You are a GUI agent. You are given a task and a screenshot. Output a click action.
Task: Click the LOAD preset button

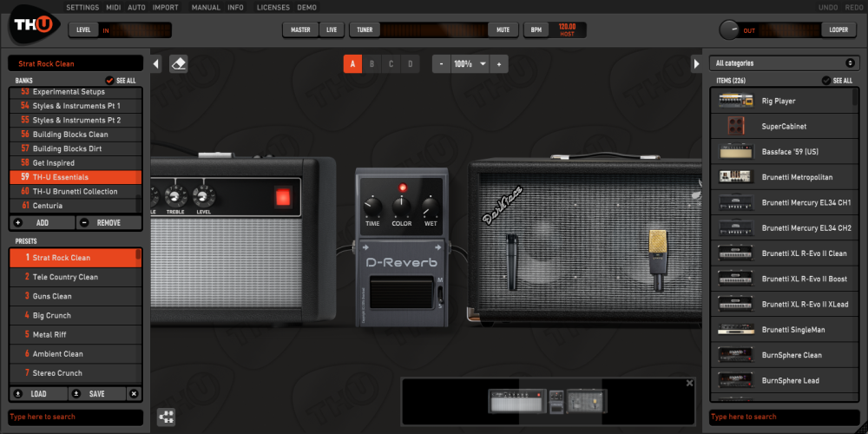point(38,394)
